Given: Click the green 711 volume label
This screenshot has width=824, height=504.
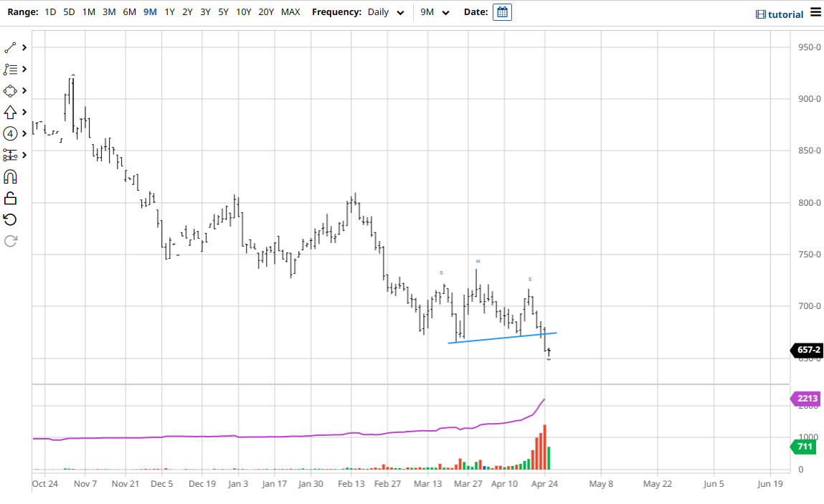Looking at the screenshot, I should 804,447.
